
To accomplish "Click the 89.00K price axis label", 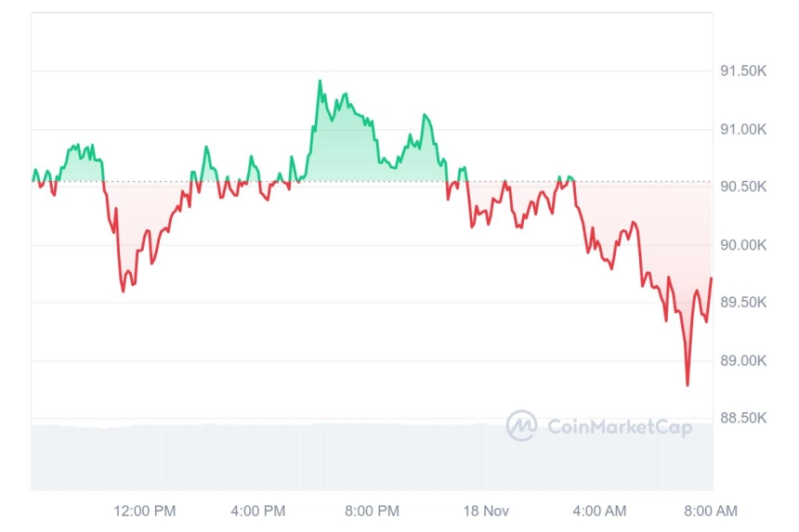I will coord(743,361).
